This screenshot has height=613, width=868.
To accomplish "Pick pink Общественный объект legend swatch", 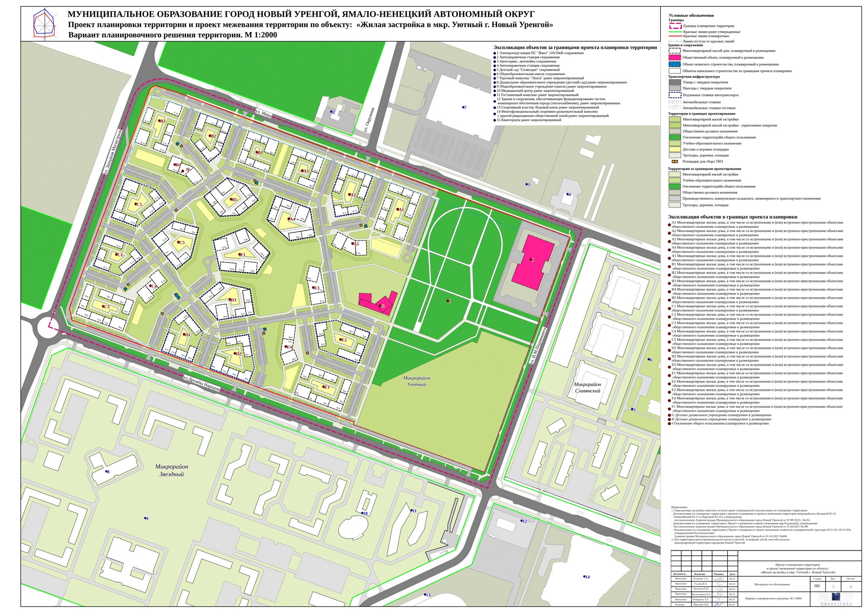I will pos(674,57).
